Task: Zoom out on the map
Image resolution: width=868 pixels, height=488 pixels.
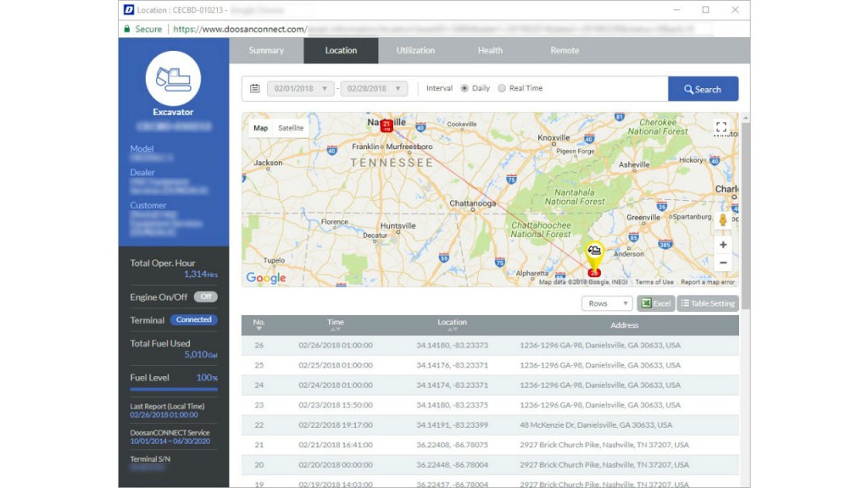Action: coord(723,263)
